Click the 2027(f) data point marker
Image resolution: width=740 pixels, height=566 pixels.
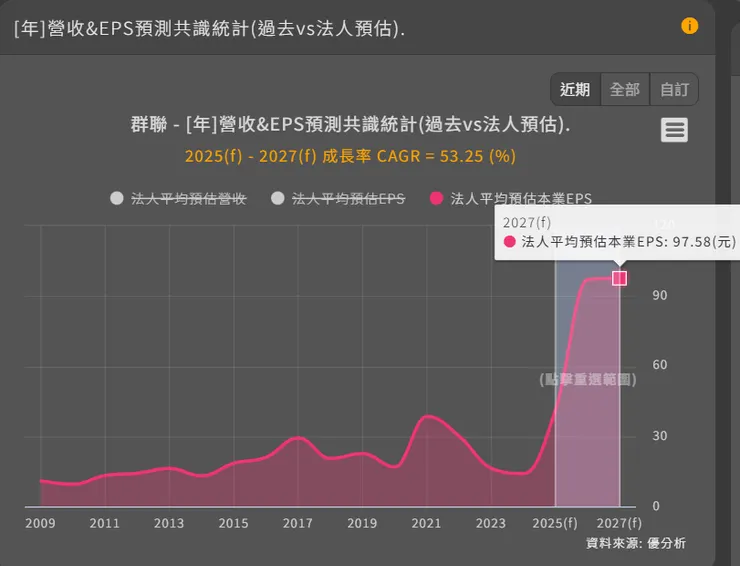tap(619, 279)
